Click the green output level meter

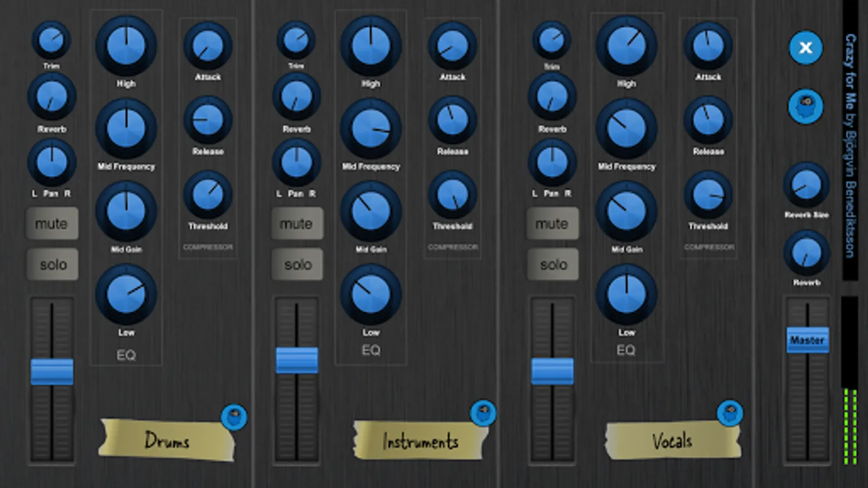pyautogui.click(x=850, y=426)
